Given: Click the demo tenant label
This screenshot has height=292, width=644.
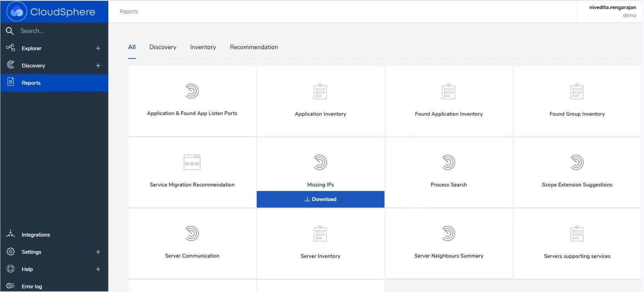Looking at the screenshot, I should [x=629, y=15].
